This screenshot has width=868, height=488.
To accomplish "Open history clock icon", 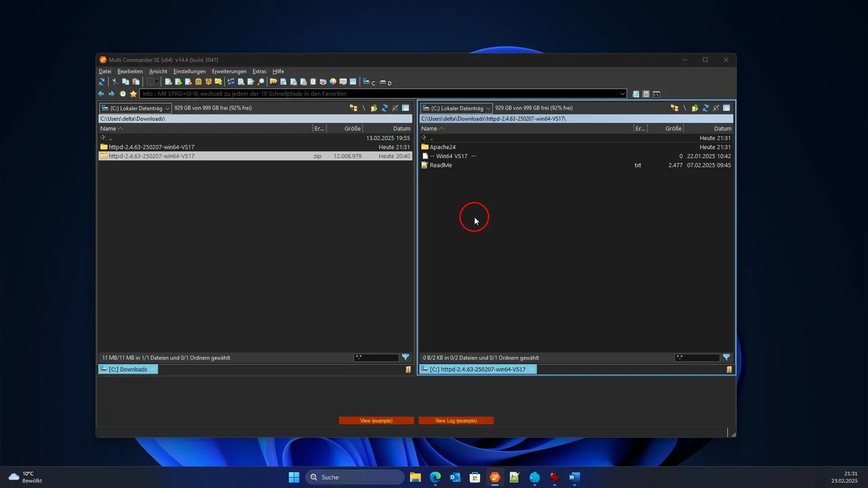I will coord(123,94).
